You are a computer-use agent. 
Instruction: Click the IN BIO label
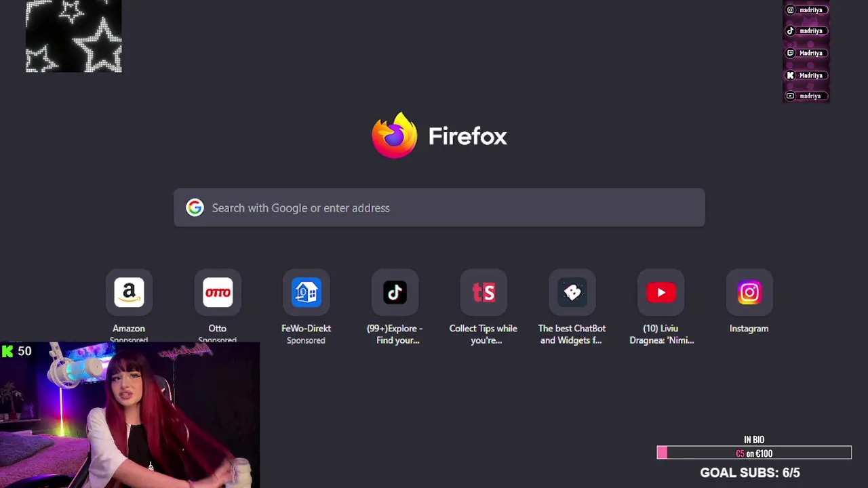point(754,440)
